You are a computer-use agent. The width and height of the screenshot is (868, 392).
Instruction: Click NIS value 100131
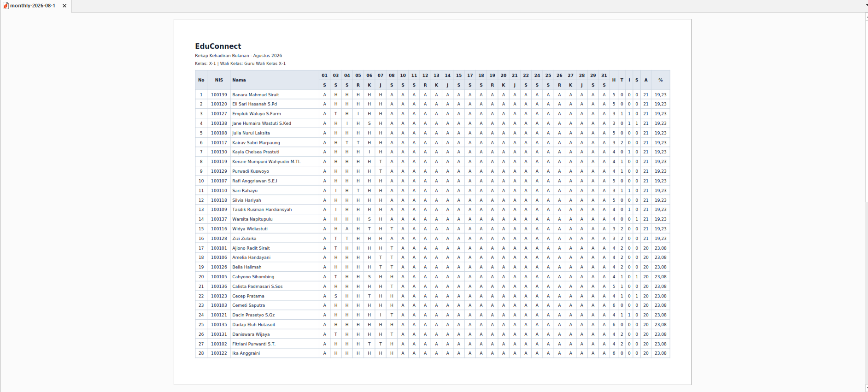click(x=219, y=334)
